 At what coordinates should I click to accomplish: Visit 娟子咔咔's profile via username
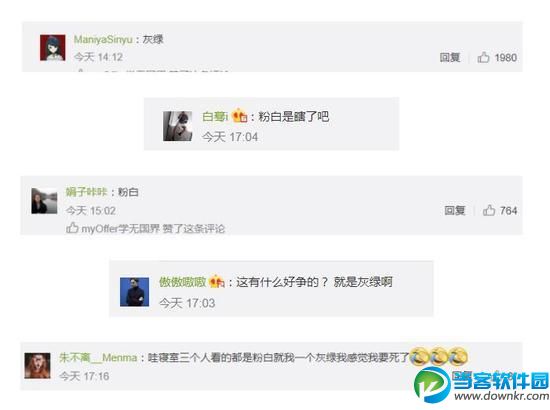pyautogui.click(x=86, y=192)
